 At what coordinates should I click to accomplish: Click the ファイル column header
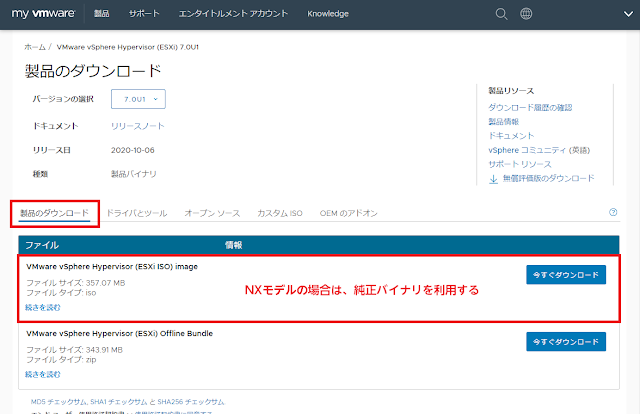pyautogui.click(x=42, y=245)
